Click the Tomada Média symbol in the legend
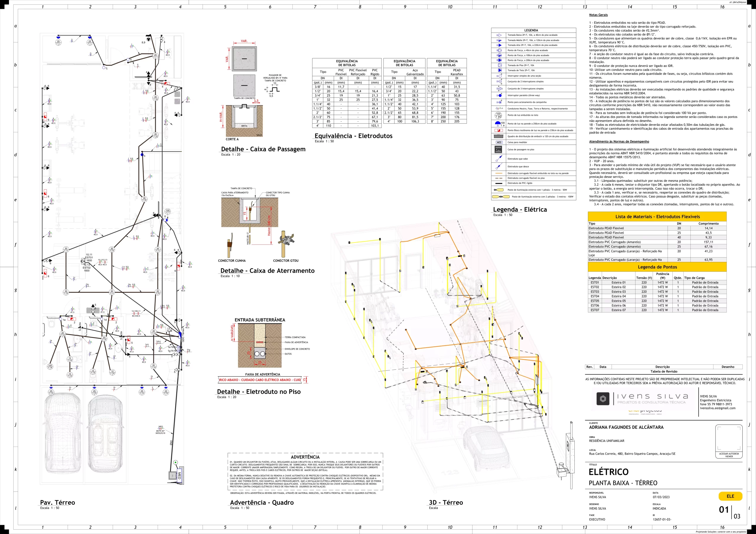756x534 pixels. click(x=499, y=40)
